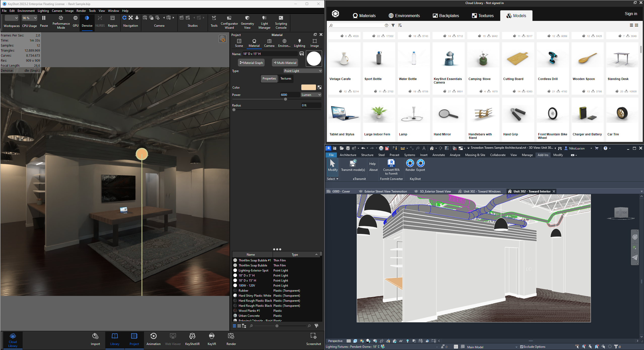644x350 pixels.
Task: Click the KeyShotXR icon
Action: coord(192,339)
